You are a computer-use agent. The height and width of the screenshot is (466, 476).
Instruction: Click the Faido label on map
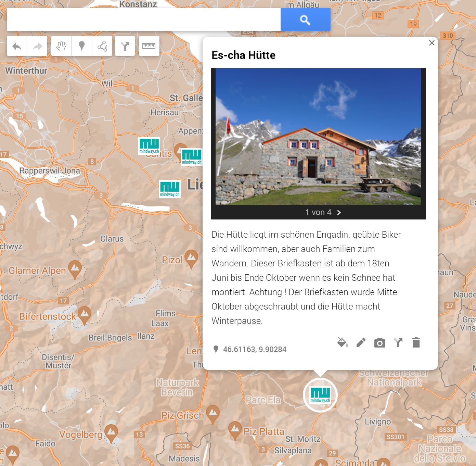coord(45,443)
